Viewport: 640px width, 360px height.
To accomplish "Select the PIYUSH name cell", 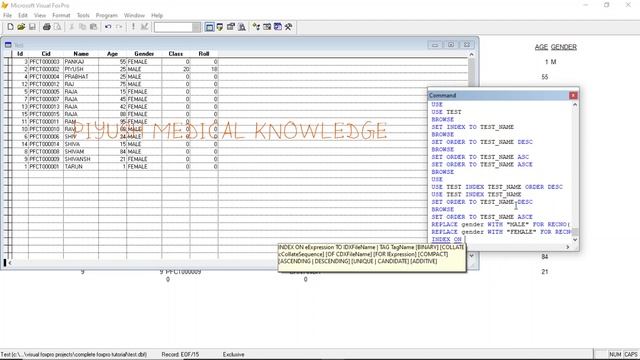I will [81, 69].
